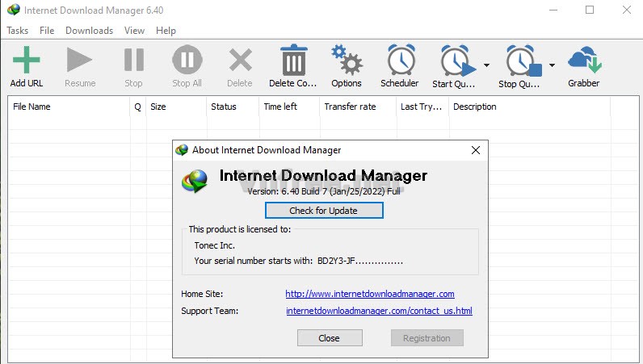Sort downloads by Transfer rate column
The width and height of the screenshot is (643, 364).
point(350,107)
